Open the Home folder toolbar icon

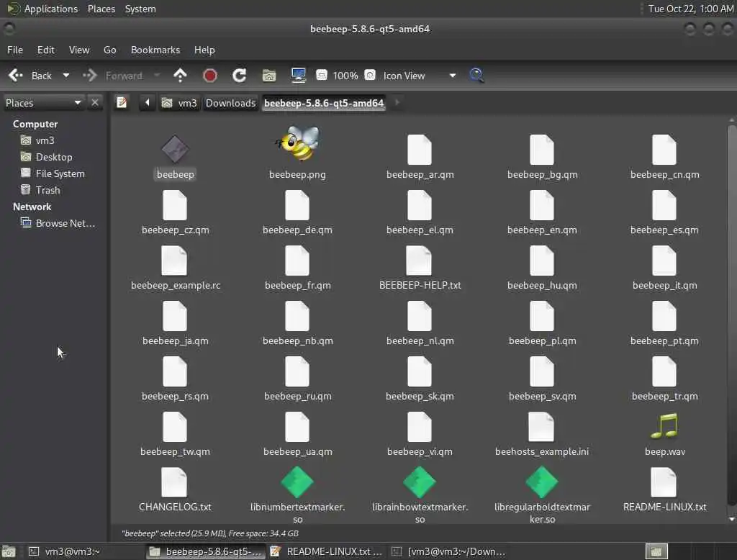point(269,76)
